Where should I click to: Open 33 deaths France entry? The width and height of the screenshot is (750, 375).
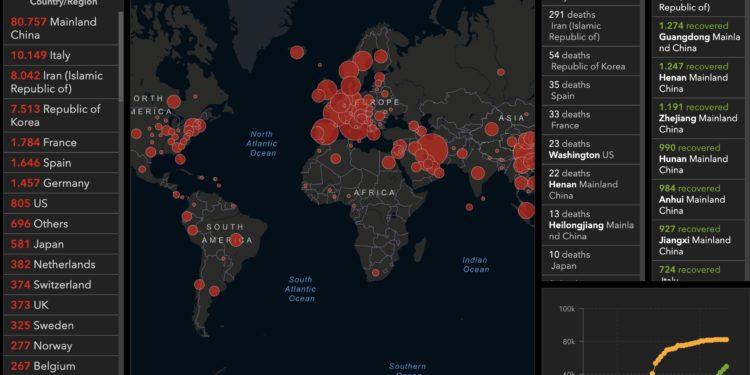(x=591, y=120)
